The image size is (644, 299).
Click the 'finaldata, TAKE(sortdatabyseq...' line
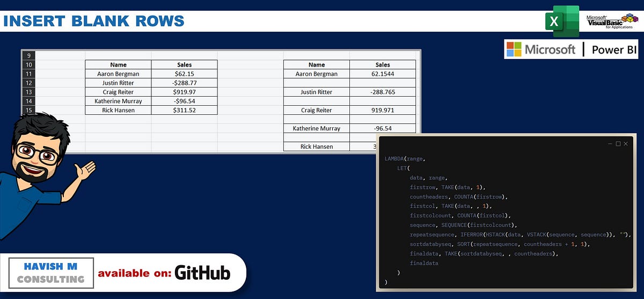tap(484, 253)
